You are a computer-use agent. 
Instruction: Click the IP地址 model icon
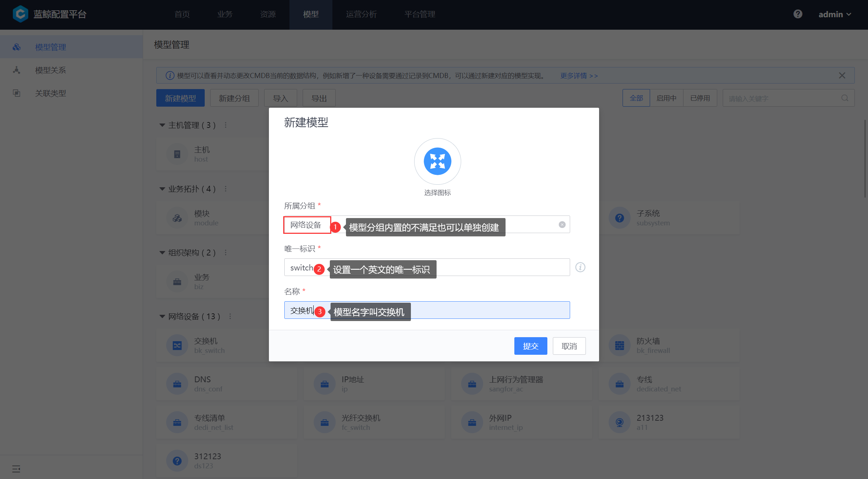325,384
